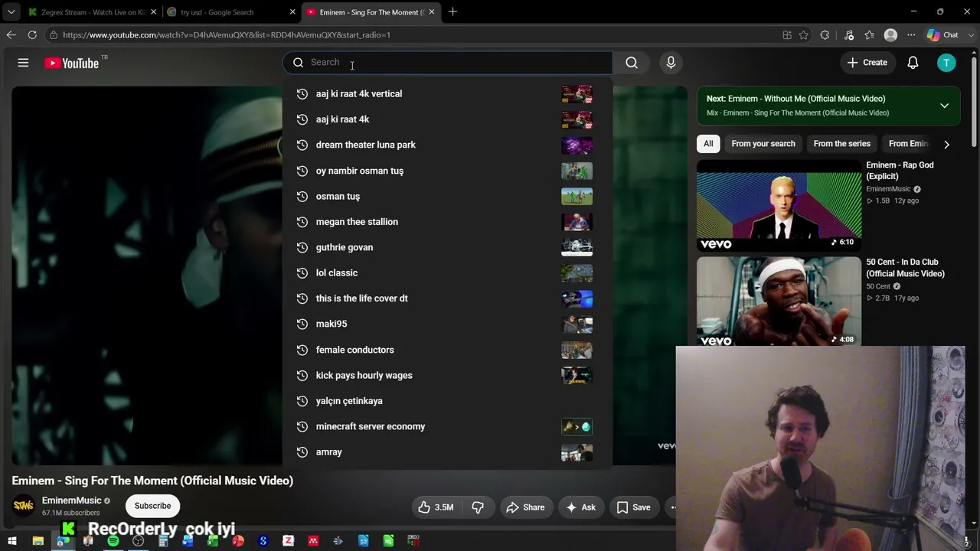Viewport: 980px width, 551px height.
Task: Switch to the try usd Google Search tab
Action: pyautogui.click(x=230, y=12)
